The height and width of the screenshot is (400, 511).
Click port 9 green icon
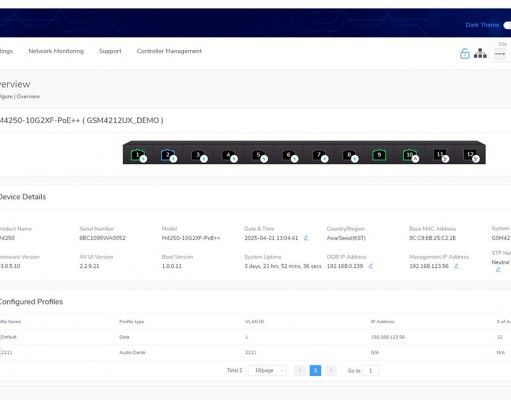pos(379,155)
